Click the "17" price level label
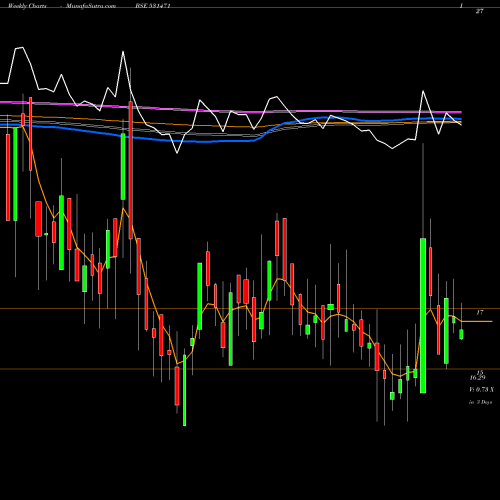 pos(480,313)
